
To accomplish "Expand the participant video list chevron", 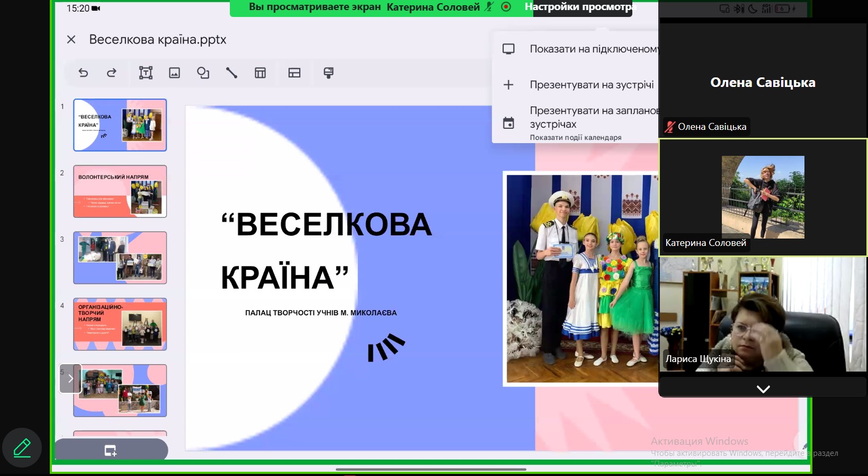I will click(763, 389).
